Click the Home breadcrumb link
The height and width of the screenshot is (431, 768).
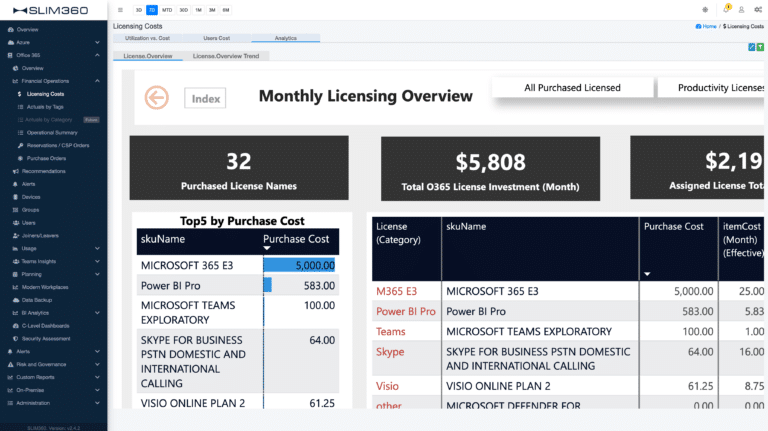click(x=706, y=26)
